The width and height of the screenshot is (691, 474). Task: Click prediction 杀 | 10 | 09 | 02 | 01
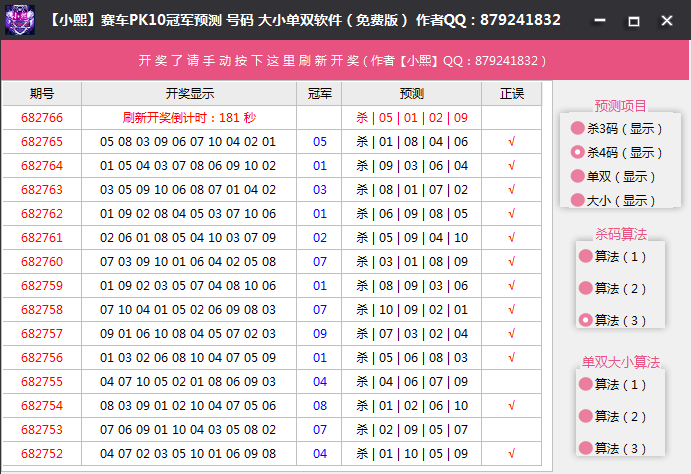(412, 310)
